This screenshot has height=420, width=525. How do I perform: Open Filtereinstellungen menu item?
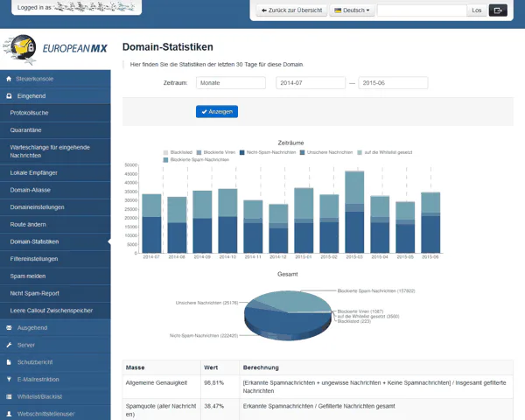(55, 259)
